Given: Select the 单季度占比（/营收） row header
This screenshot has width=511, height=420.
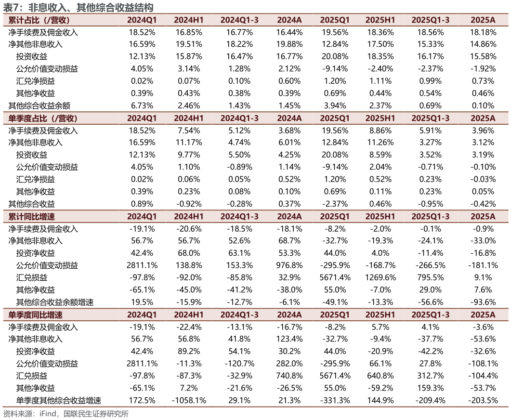Looking at the screenshot, I should [43, 118].
